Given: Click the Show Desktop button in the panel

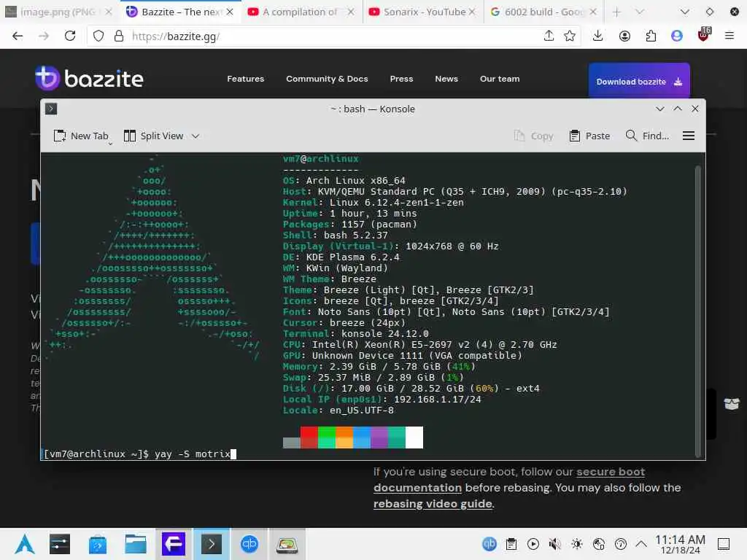Looking at the screenshot, I should 724,544.
